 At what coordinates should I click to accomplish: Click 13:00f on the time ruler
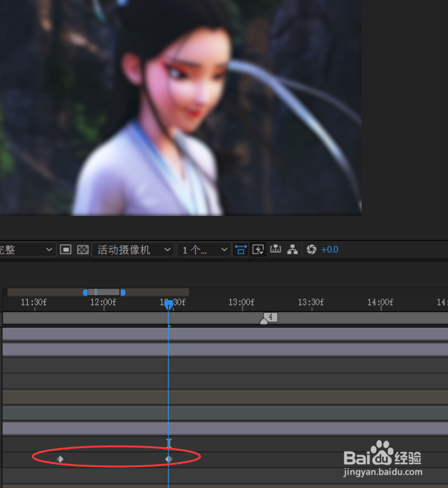coord(241,302)
